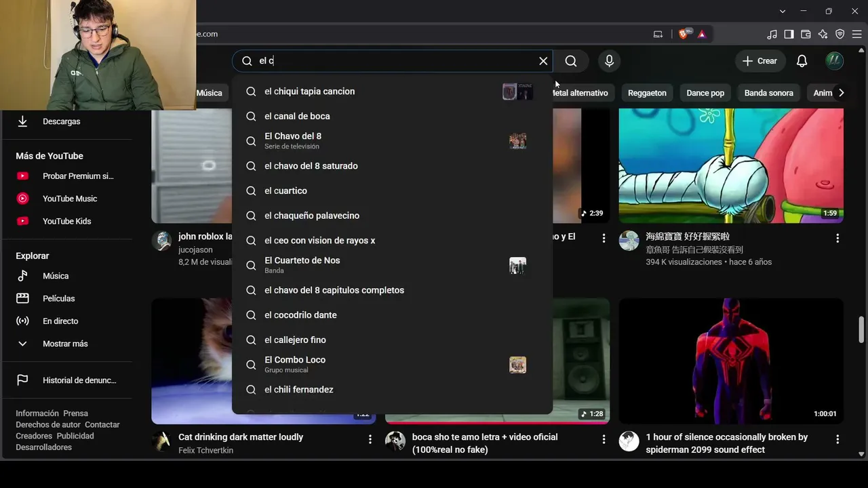Image resolution: width=868 pixels, height=488 pixels.
Task: Select suggestion el chaqueño palavecino
Action: 392,216
